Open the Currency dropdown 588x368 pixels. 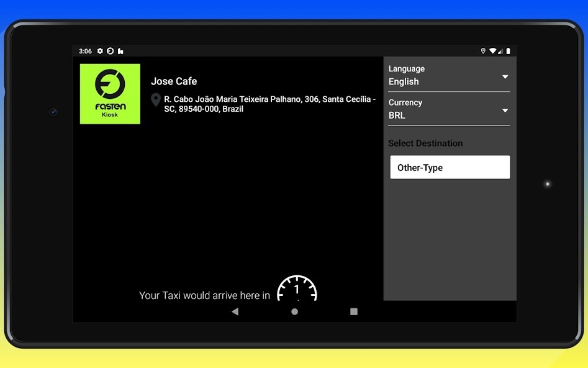click(x=448, y=109)
